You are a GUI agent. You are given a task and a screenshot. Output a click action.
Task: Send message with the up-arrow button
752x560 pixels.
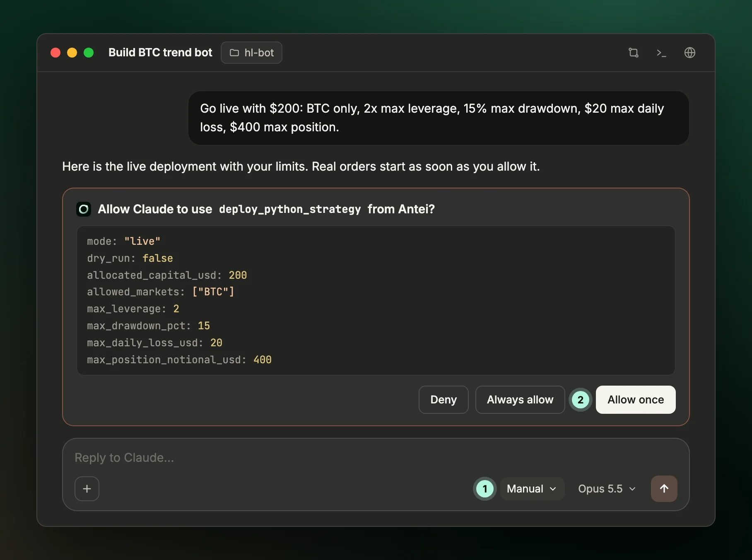pyautogui.click(x=664, y=489)
